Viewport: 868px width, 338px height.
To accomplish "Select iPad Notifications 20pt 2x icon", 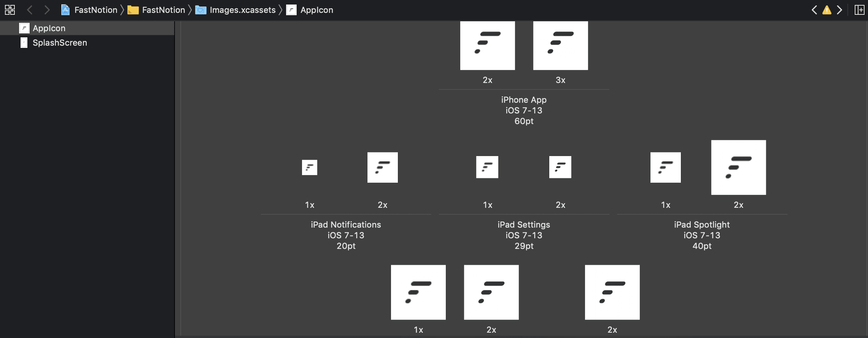I will [x=382, y=167].
